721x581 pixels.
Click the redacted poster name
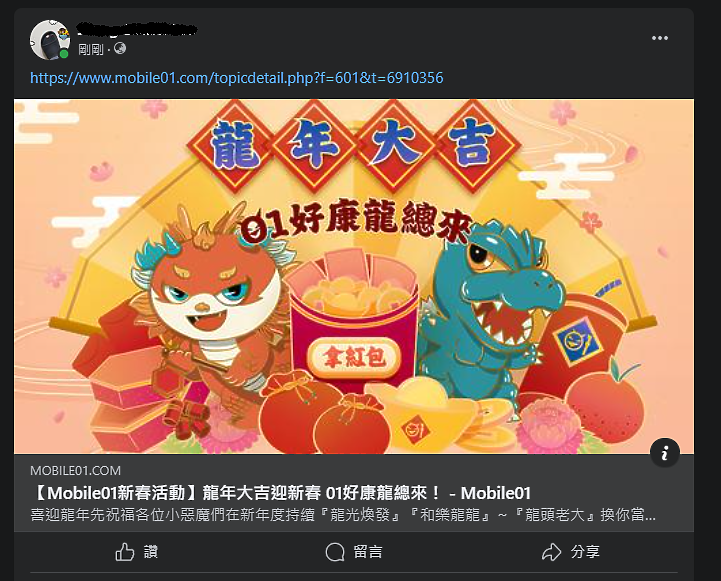click(137, 30)
